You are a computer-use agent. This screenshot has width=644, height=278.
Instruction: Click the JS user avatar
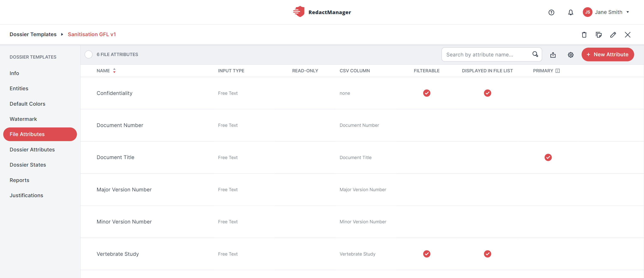(x=587, y=12)
